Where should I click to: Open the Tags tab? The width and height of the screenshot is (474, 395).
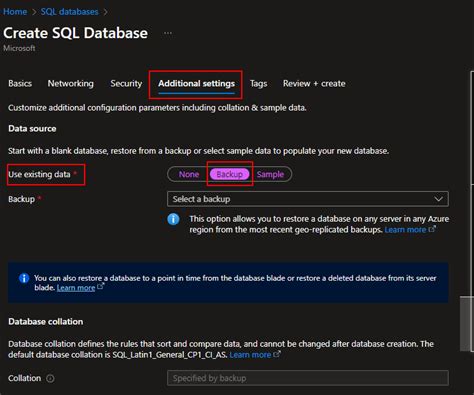pyautogui.click(x=259, y=83)
